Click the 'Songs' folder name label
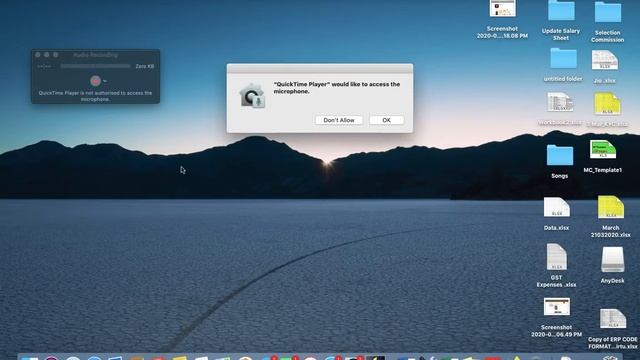This screenshot has width=640, height=360. tap(560, 176)
